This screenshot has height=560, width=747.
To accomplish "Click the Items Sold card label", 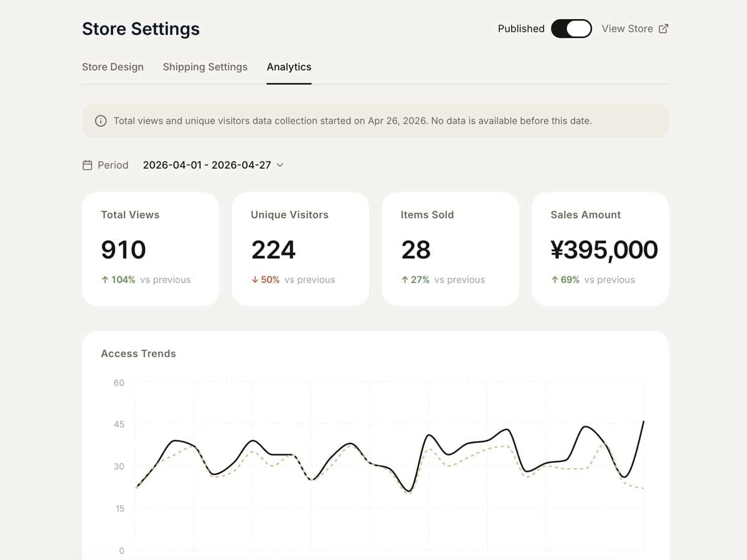I will pos(427,215).
